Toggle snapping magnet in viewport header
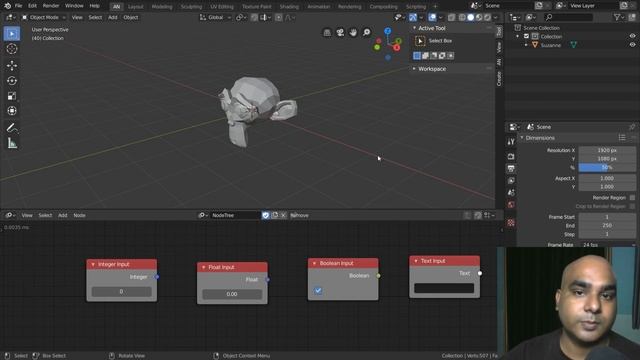 point(254,18)
